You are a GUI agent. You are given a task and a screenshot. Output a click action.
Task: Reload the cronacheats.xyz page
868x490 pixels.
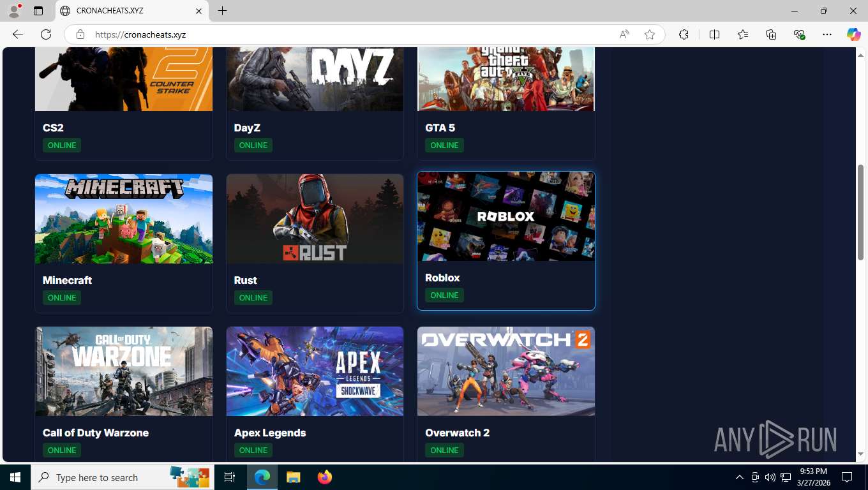tap(46, 34)
